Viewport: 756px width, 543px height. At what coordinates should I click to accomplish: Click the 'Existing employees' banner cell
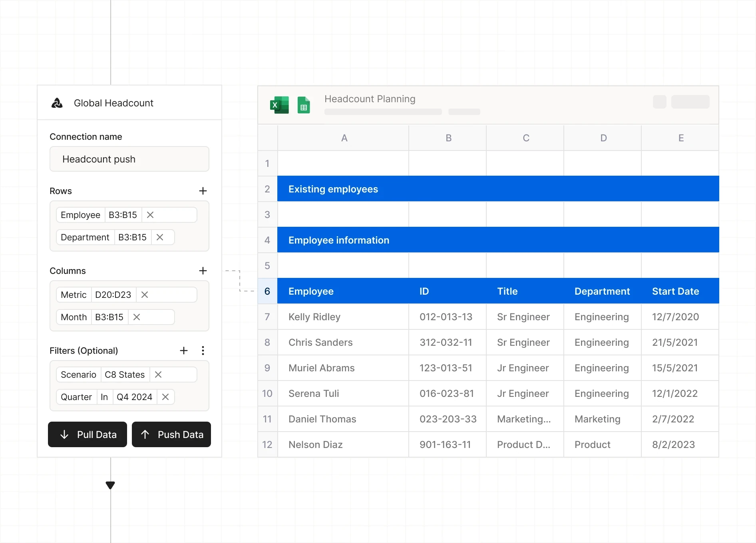pyautogui.click(x=498, y=189)
